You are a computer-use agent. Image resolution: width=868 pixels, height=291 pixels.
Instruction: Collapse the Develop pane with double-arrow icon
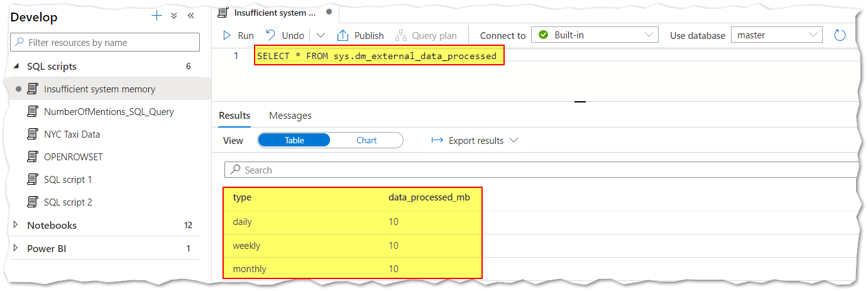(x=190, y=16)
